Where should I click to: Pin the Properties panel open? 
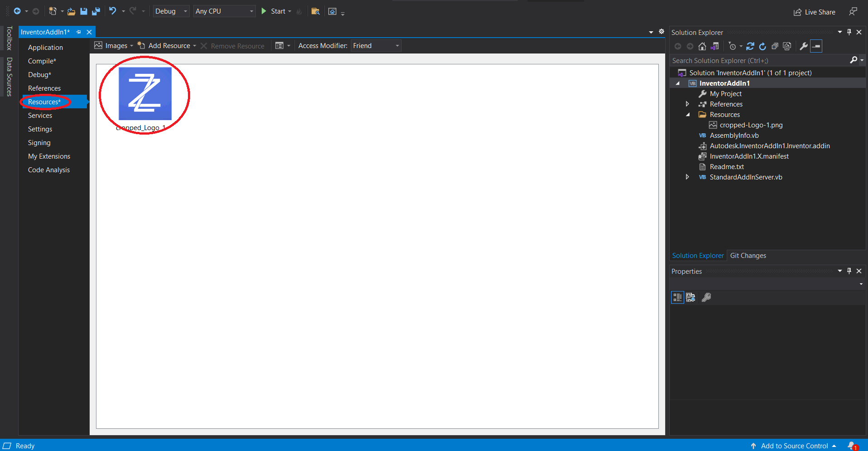click(849, 271)
